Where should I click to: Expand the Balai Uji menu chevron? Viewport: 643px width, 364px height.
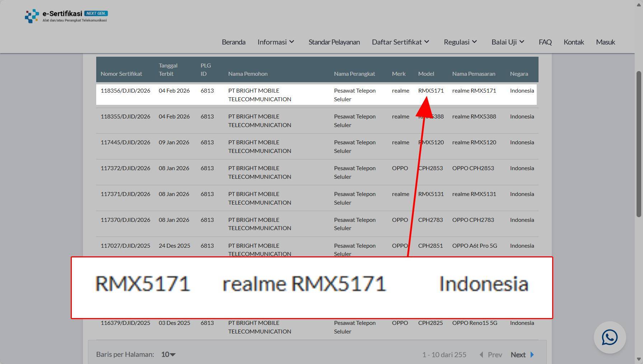click(522, 42)
